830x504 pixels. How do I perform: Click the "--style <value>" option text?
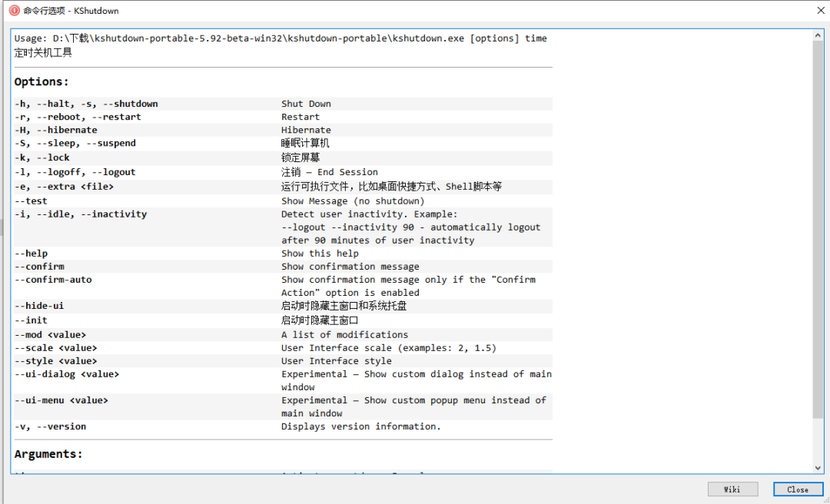[55, 361]
